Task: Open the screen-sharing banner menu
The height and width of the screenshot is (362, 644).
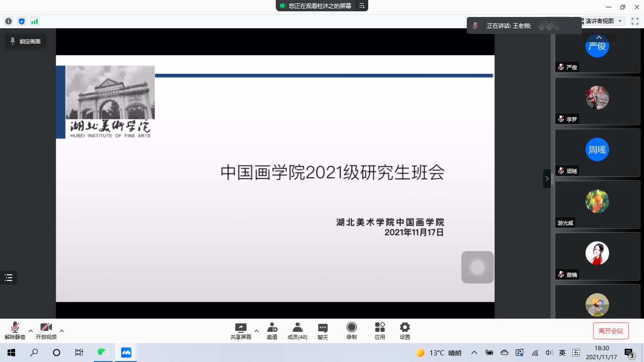Action: (x=362, y=6)
